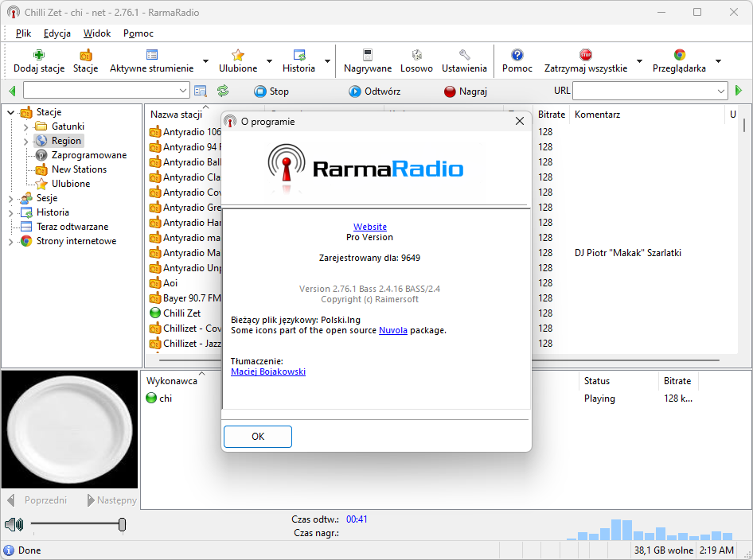Adjust the volume slider handle
The image size is (753, 560).
pos(122,524)
